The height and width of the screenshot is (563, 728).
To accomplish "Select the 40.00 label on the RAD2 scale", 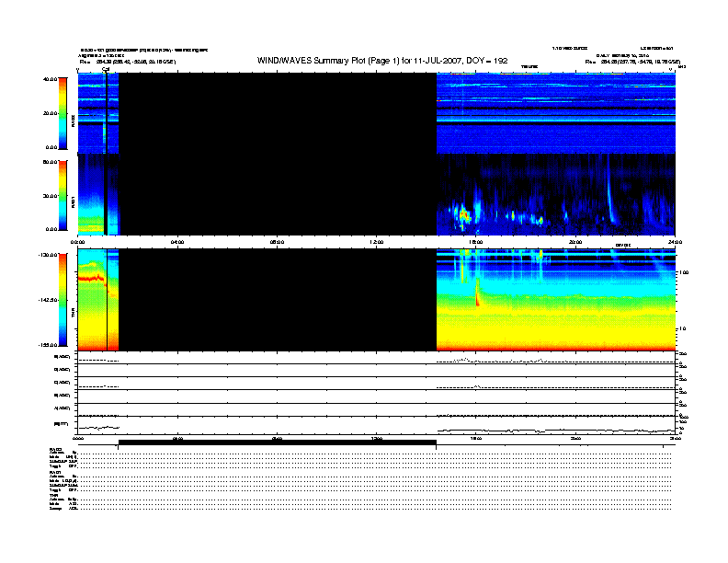I will click(x=50, y=79).
